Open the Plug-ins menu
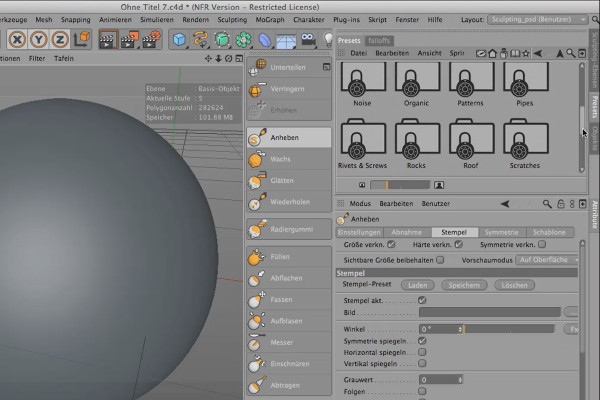 coord(346,20)
